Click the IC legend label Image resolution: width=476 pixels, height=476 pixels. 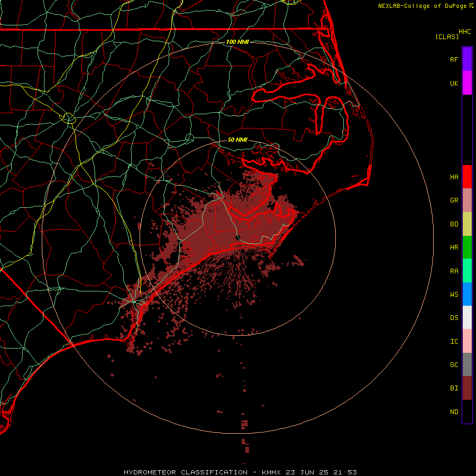click(454, 341)
